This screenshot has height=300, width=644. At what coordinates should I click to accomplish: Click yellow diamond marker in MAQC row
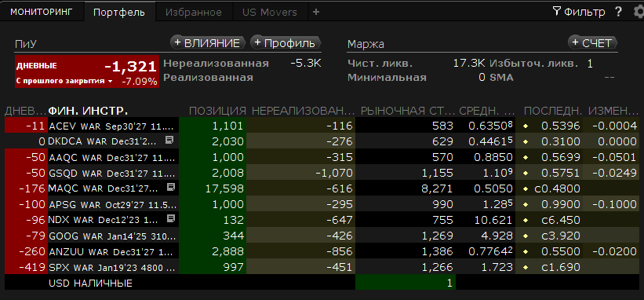[526, 188]
